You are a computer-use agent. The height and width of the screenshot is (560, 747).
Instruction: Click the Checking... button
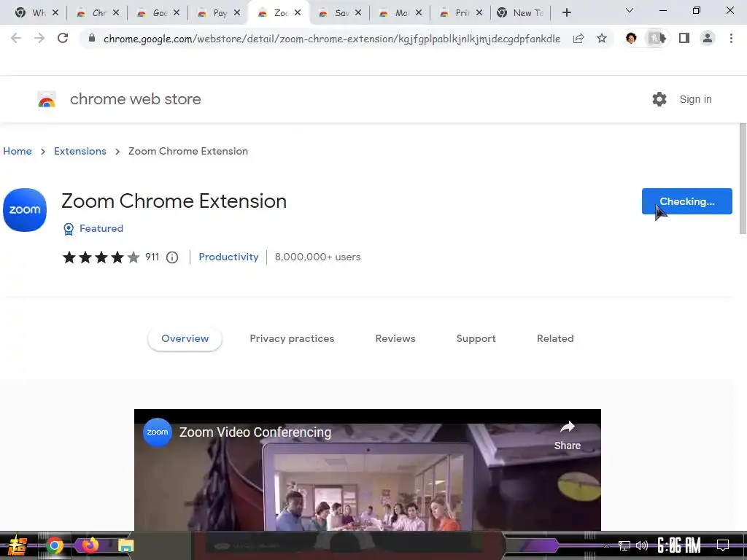coord(686,201)
